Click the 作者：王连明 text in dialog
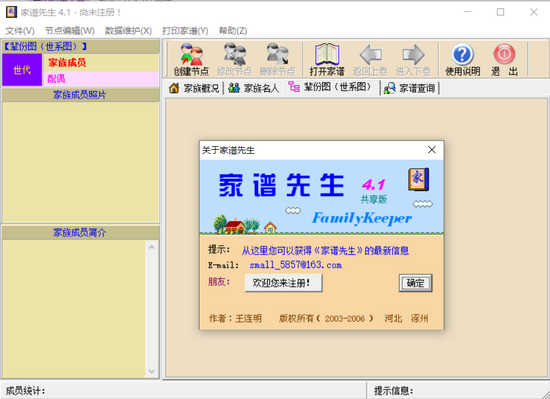The width and height of the screenshot is (550, 399). pos(235,318)
